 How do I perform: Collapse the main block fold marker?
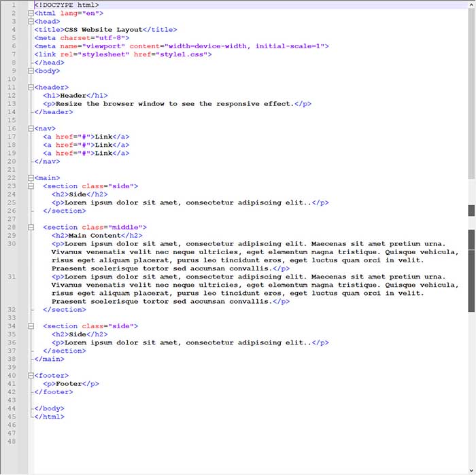(31, 178)
